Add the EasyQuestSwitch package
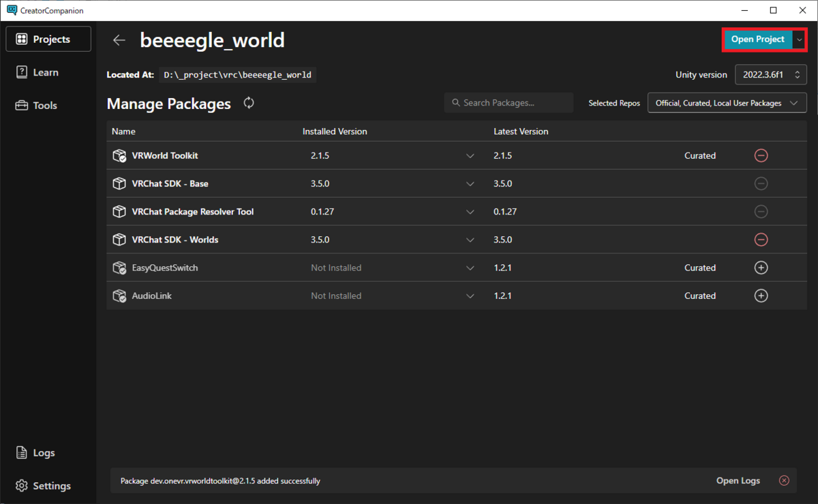The width and height of the screenshot is (818, 504). [x=761, y=268]
